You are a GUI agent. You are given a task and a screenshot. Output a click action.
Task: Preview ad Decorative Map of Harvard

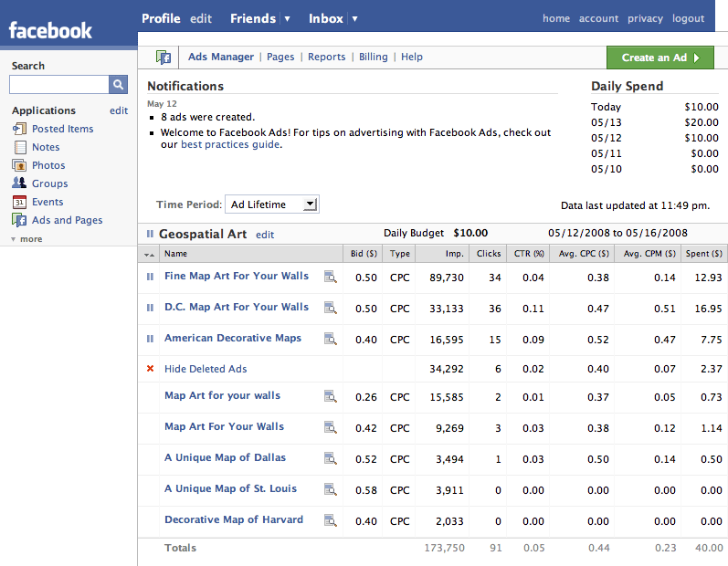(x=330, y=521)
